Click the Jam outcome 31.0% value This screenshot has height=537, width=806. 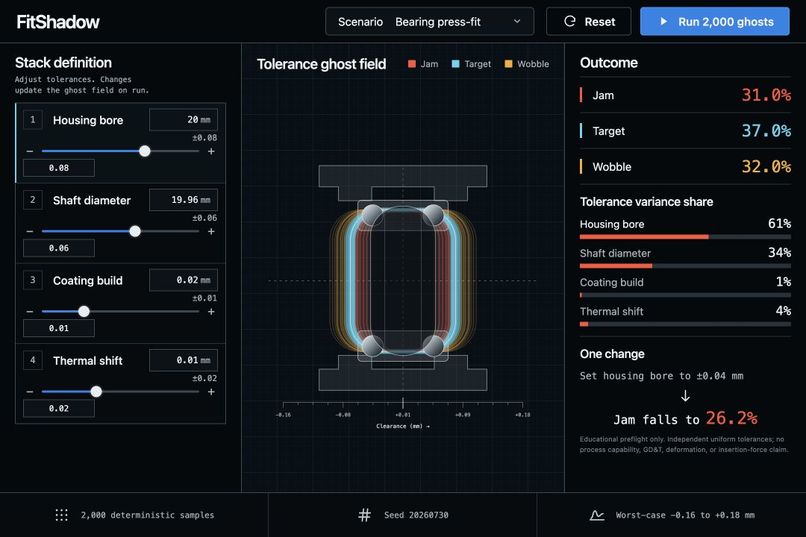coord(766,95)
